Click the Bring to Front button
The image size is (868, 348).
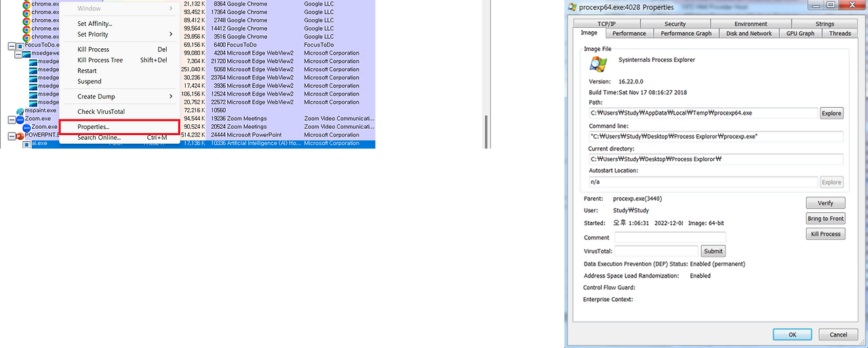coord(825,218)
